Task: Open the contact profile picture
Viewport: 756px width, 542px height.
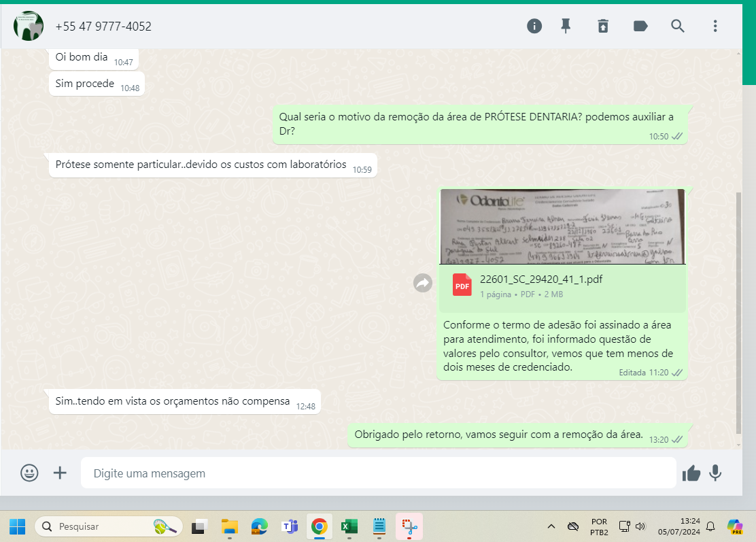Action: coord(29,27)
